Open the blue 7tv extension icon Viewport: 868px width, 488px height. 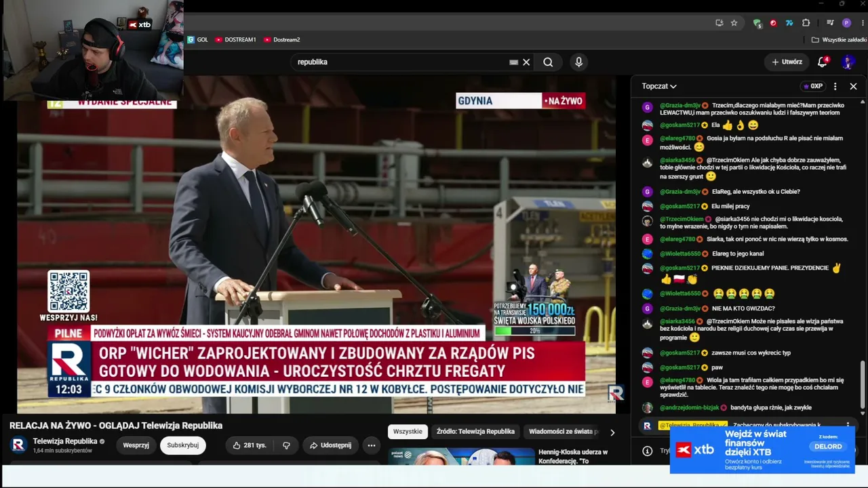click(789, 22)
